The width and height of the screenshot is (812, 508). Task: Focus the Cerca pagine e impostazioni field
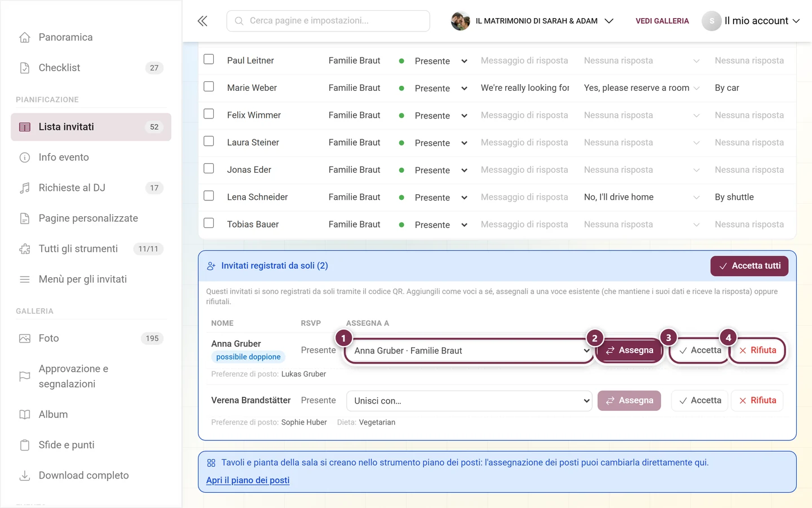[328, 21]
